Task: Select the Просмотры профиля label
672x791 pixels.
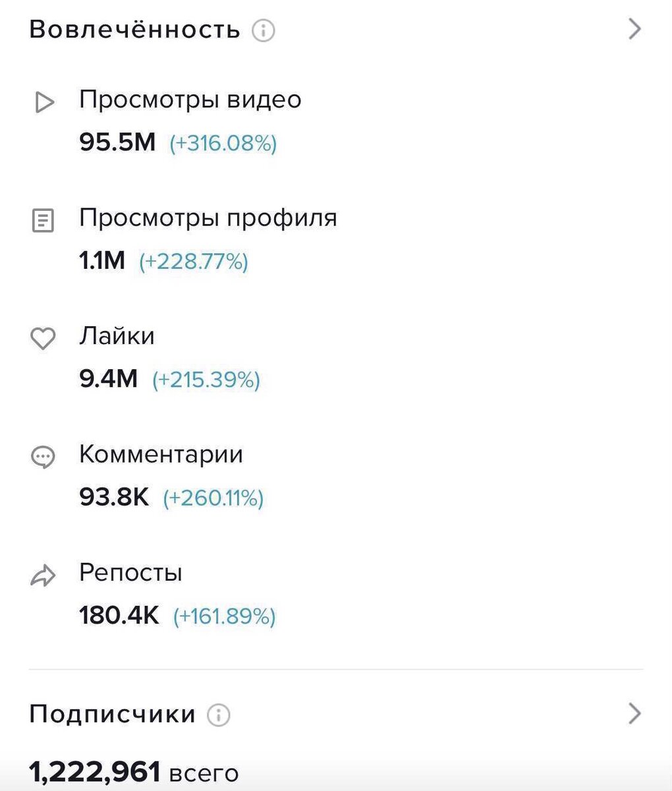Action: (208, 218)
